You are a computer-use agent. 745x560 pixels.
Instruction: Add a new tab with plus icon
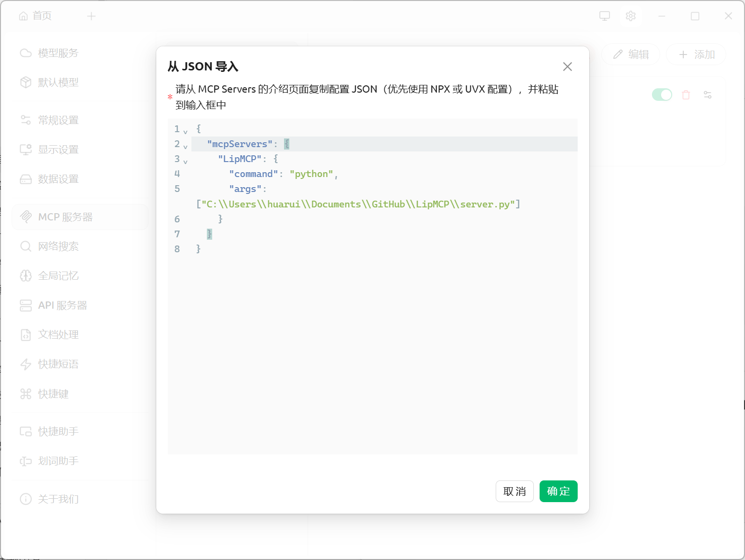click(91, 16)
